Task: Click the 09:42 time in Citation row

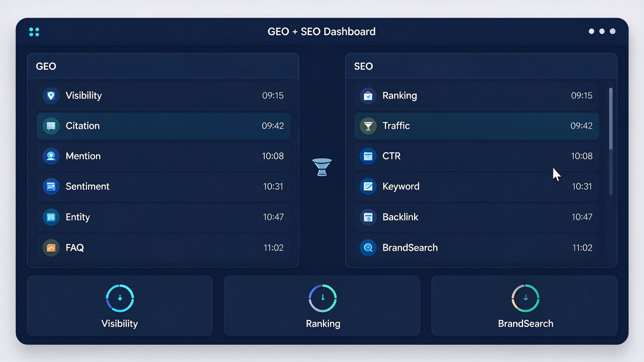Action: [273, 126]
